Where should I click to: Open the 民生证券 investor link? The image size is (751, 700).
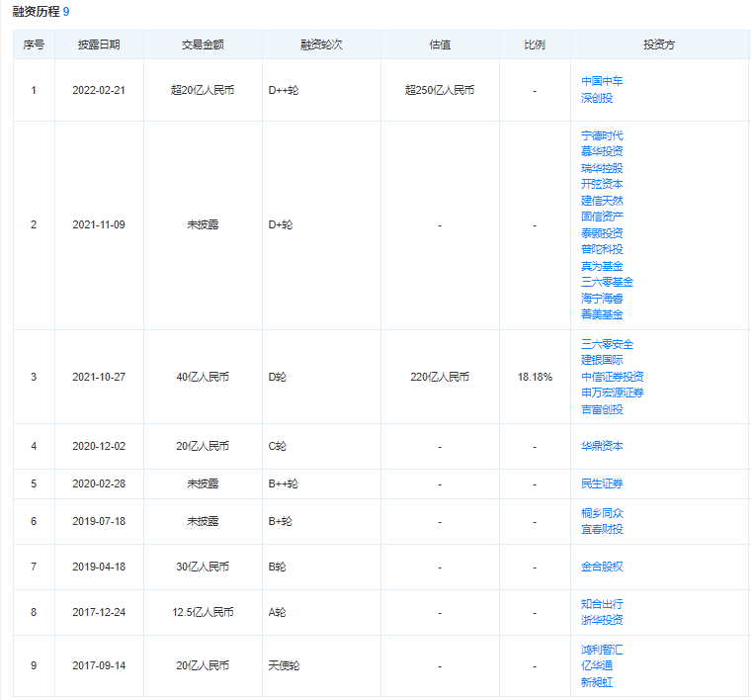[602, 483]
